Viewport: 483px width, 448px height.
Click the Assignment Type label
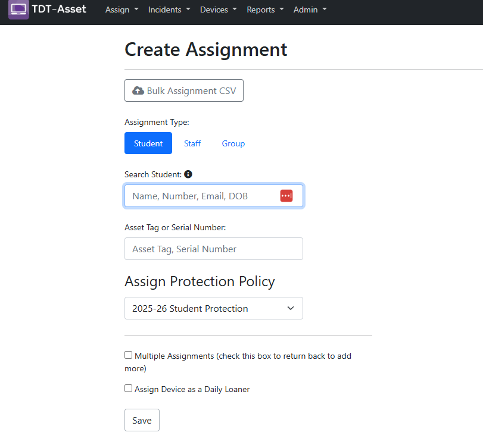157,122
